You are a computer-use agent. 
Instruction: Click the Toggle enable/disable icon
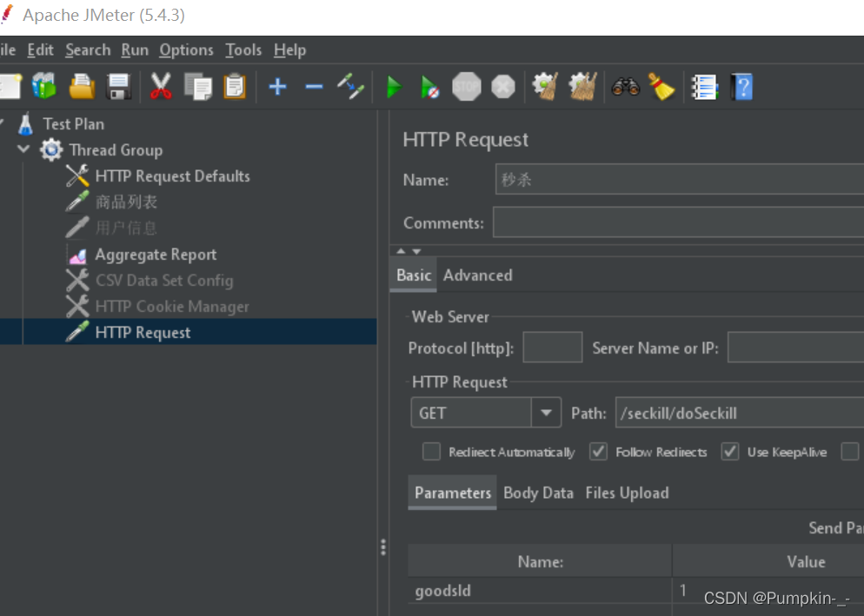[x=350, y=87]
